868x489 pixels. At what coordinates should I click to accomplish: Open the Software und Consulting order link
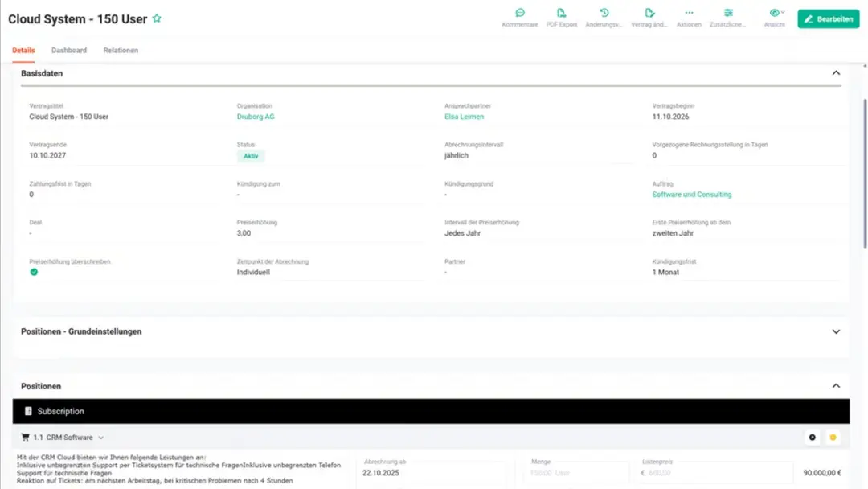coord(692,195)
